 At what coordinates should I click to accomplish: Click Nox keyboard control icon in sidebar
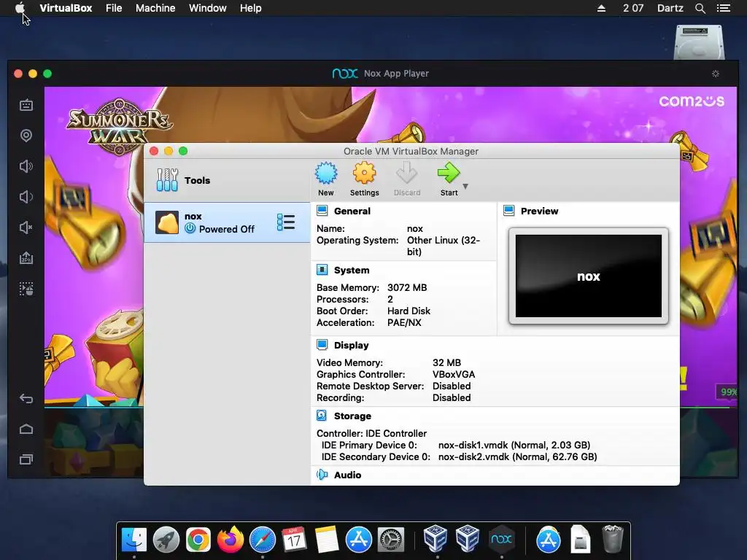click(x=26, y=105)
